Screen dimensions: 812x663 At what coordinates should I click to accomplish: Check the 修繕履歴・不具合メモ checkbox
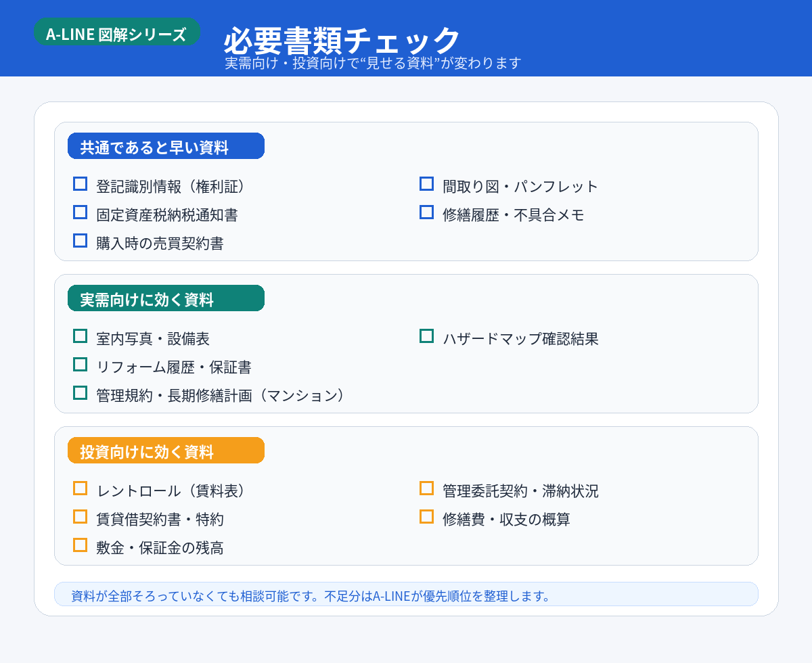click(x=426, y=212)
